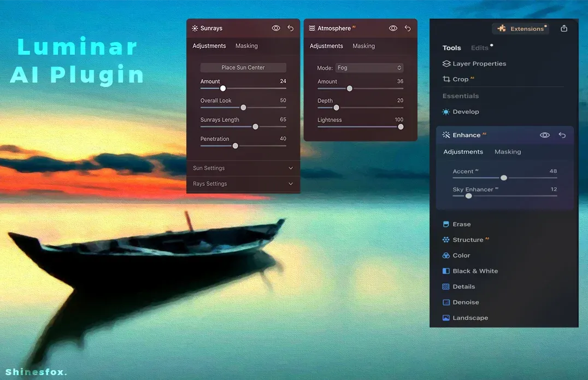The height and width of the screenshot is (380, 588).
Task: Click the Black & White icon
Action: pos(446,271)
